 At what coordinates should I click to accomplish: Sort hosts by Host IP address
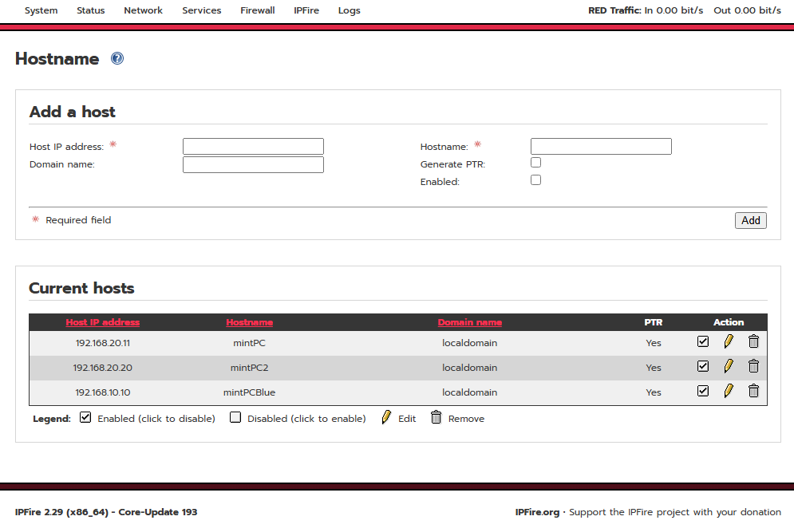pyautogui.click(x=103, y=322)
